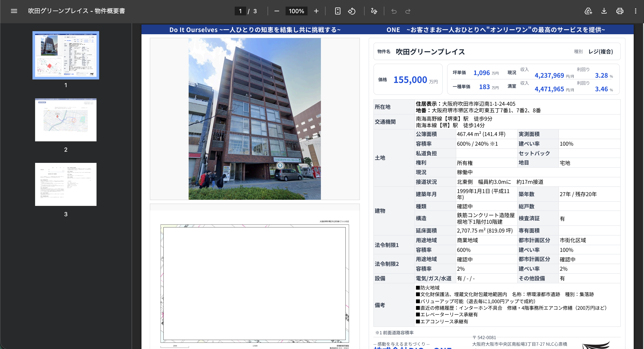Edit the 100% zoom level field
This screenshot has height=349, width=644.
click(x=297, y=11)
